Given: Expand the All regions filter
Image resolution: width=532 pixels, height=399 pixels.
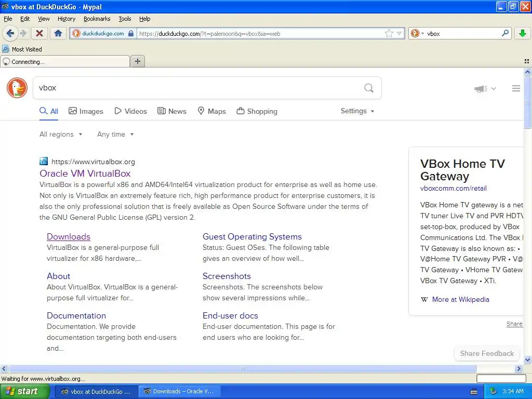Looking at the screenshot, I should pos(61,134).
